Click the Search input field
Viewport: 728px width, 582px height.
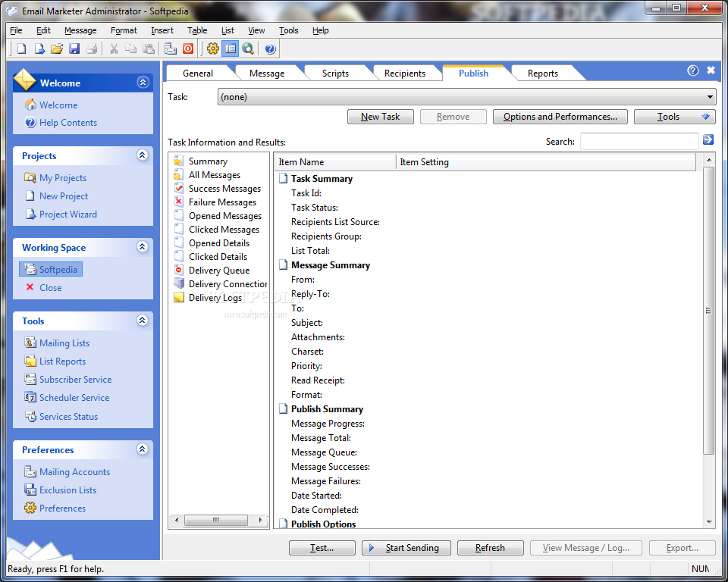(639, 142)
